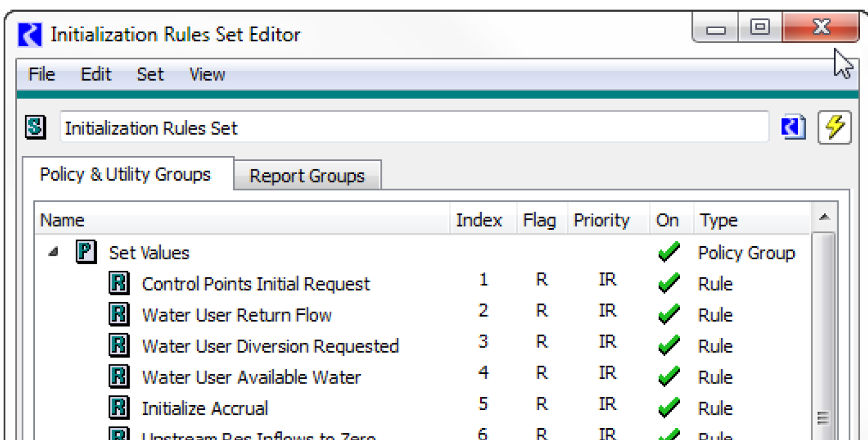Open the View menu
This screenshot has height=440, width=868.
tap(207, 74)
